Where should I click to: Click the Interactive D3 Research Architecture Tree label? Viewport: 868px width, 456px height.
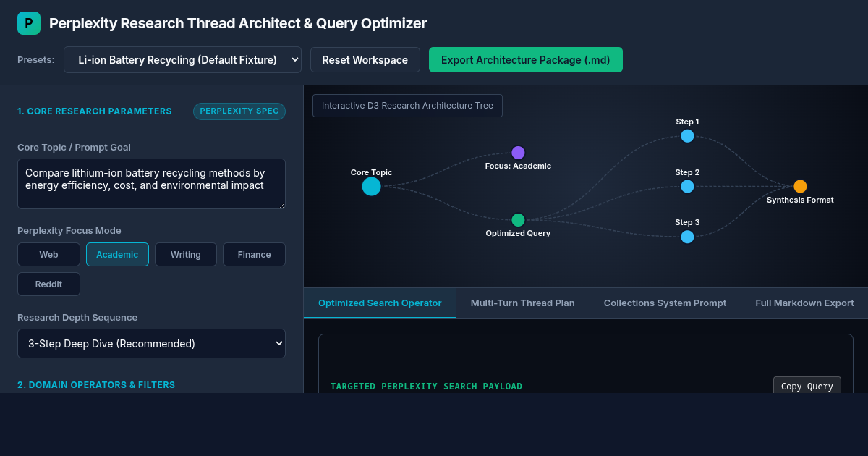click(x=407, y=106)
